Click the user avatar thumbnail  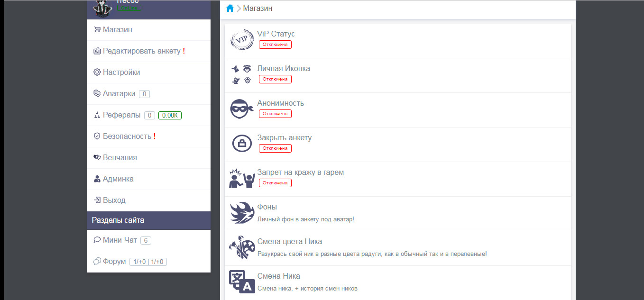tap(102, 7)
